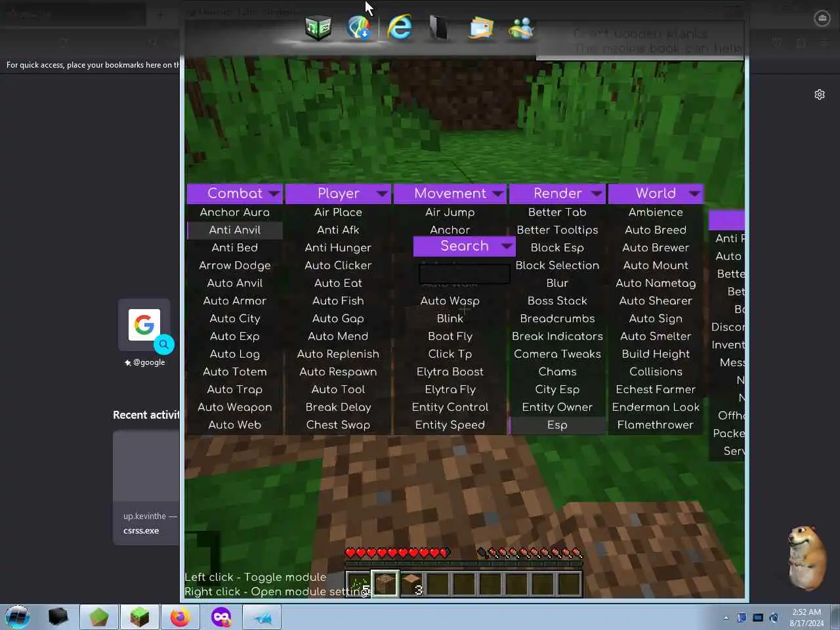The height and width of the screenshot is (630, 840).
Task: Toggle the Auto Eat module
Action: [338, 283]
